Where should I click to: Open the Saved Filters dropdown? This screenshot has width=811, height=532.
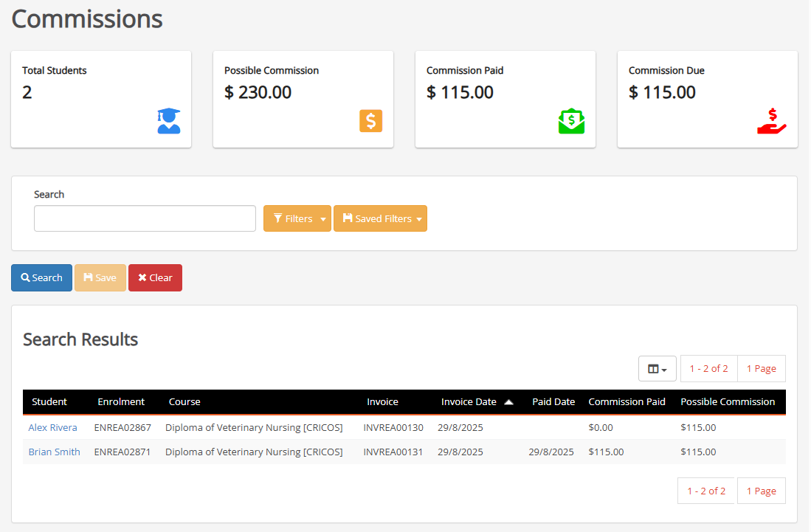(x=380, y=218)
